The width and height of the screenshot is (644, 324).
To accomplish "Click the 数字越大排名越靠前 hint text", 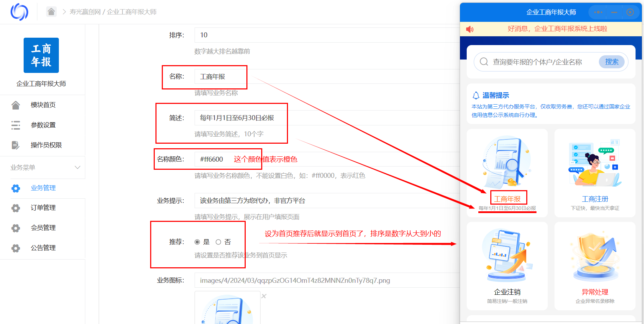I will [222, 51].
